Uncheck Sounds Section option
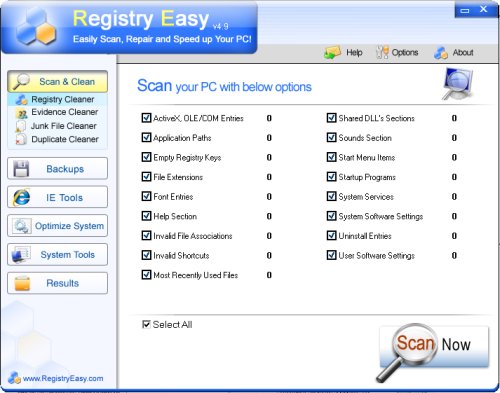500x393 pixels. click(331, 138)
